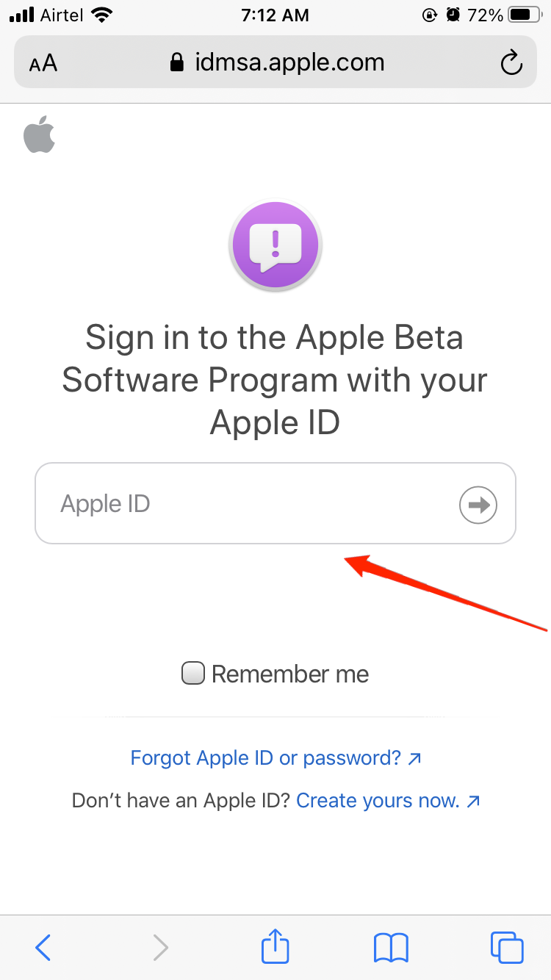The image size is (551, 980).
Task: Open the Safari share sheet
Action: [x=275, y=946]
